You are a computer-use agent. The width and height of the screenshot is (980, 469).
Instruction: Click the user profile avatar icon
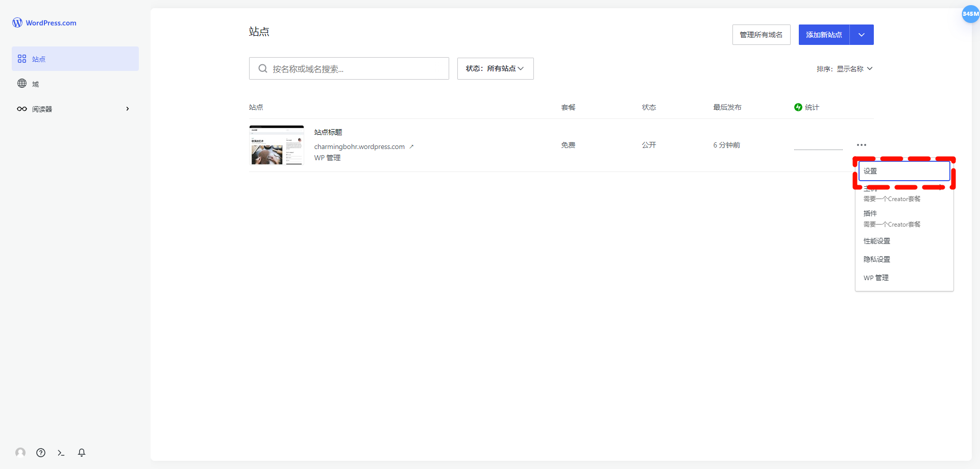click(x=20, y=453)
